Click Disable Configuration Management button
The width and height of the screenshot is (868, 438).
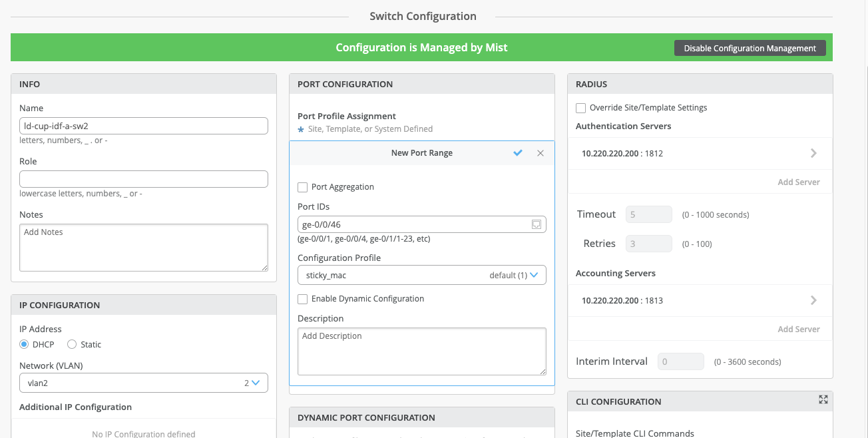[x=750, y=48]
